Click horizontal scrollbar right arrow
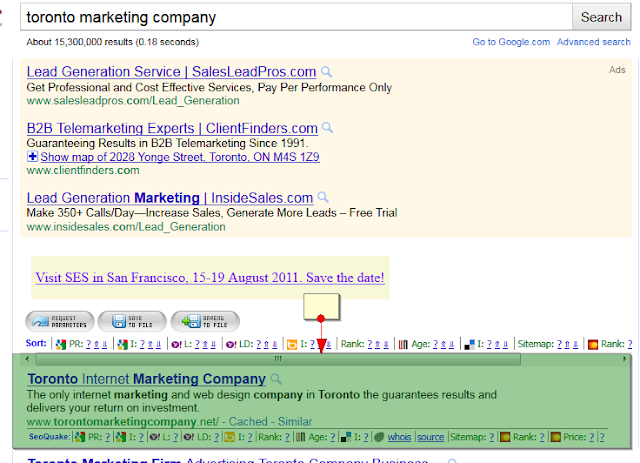Image resolution: width=640 pixels, height=463 pixels. (x=624, y=359)
